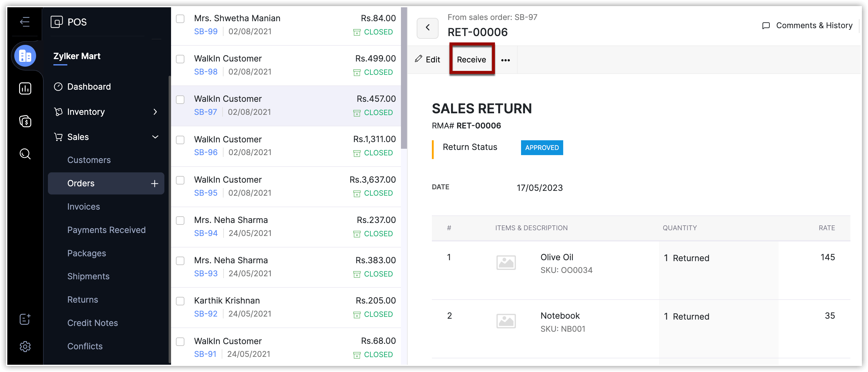Open Returns in Sales submenu
This screenshot has height=372, width=868.
coord(82,299)
